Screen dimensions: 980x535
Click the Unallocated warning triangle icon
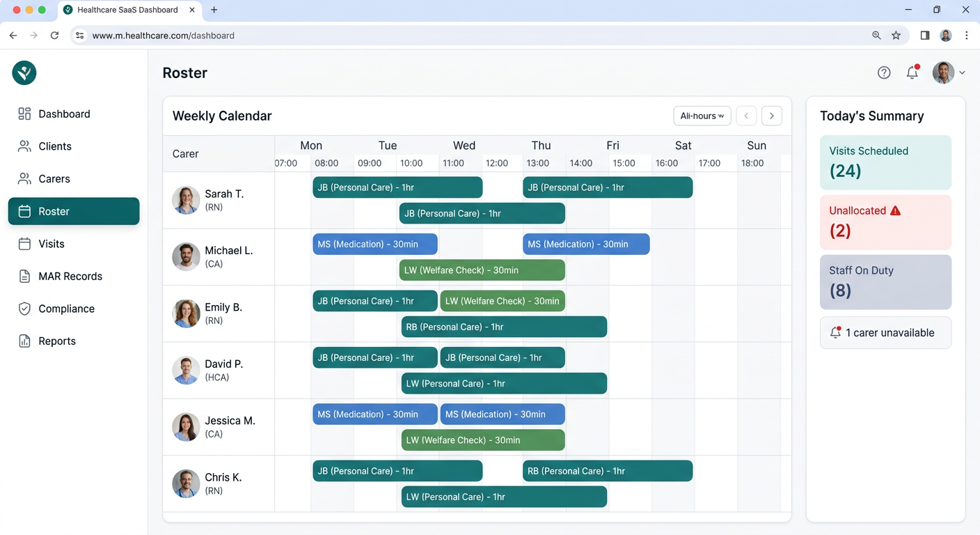[895, 210]
